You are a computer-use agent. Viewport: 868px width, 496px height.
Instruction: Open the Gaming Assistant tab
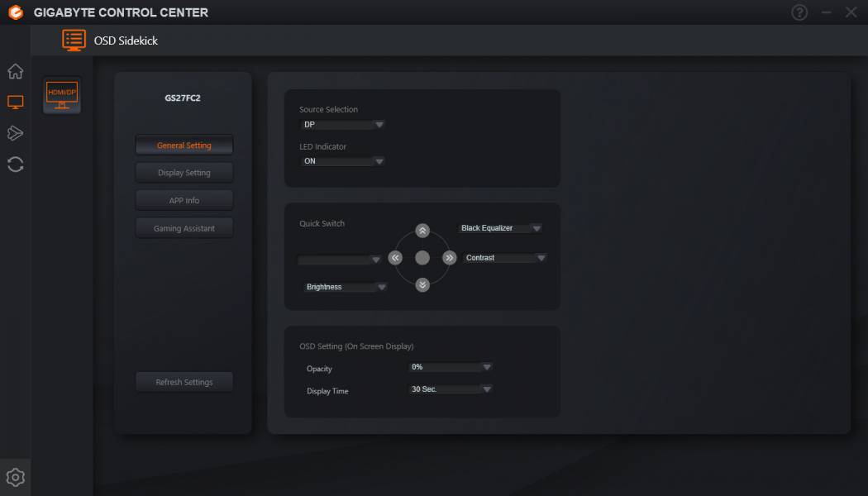pos(184,228)
